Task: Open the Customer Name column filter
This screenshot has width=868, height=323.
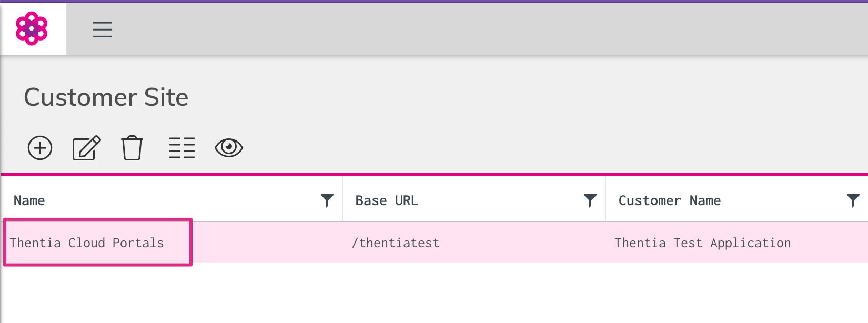Action: (x=853, y=200)
